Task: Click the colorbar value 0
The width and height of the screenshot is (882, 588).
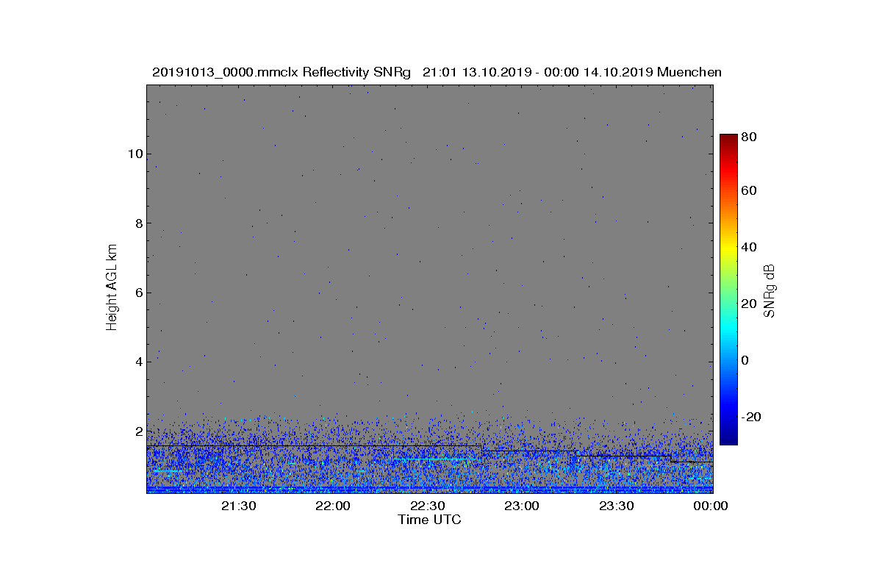Action: tap(745, 360)
